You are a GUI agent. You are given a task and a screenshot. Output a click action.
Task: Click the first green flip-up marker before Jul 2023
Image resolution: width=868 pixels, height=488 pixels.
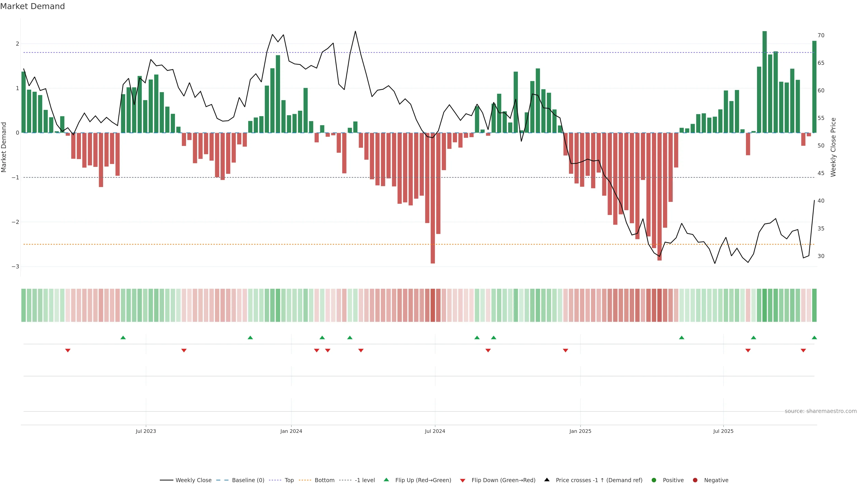coord(123,338)
